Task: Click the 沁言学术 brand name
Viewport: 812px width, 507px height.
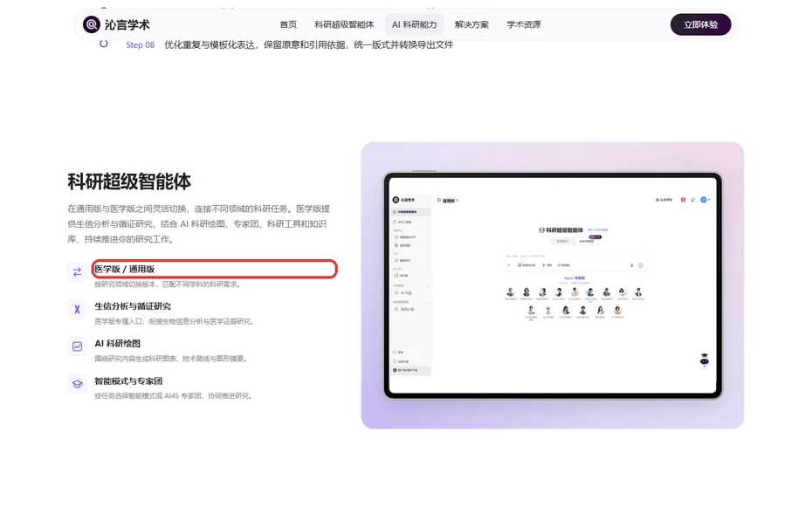Action: pyautogui.click(x=127, y=24)
